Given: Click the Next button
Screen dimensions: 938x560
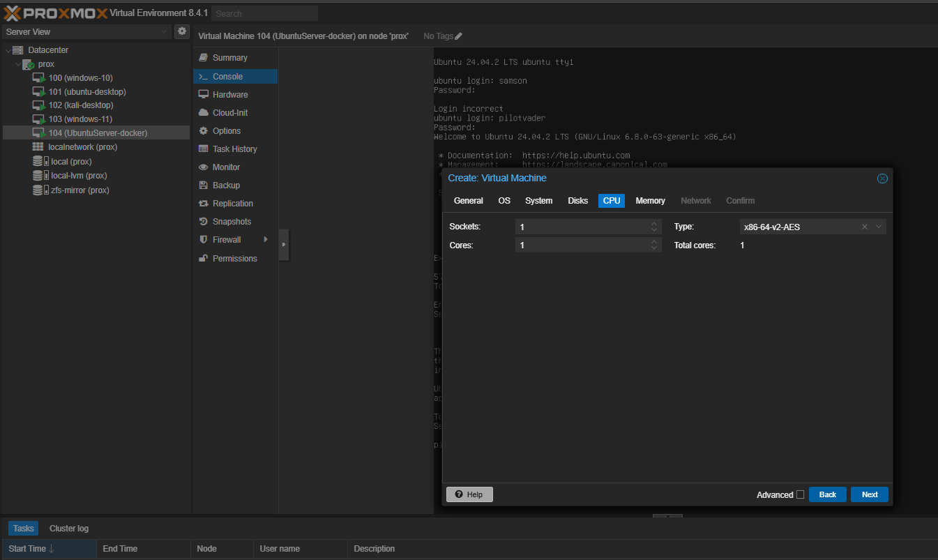Looking at the screenshot, I should 869,494.
